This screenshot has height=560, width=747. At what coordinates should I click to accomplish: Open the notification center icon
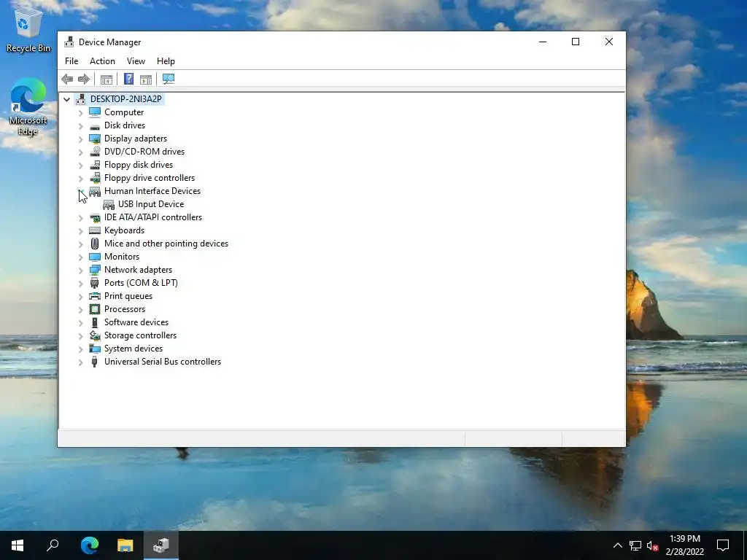pyautogui.click(x=723, y=545)
